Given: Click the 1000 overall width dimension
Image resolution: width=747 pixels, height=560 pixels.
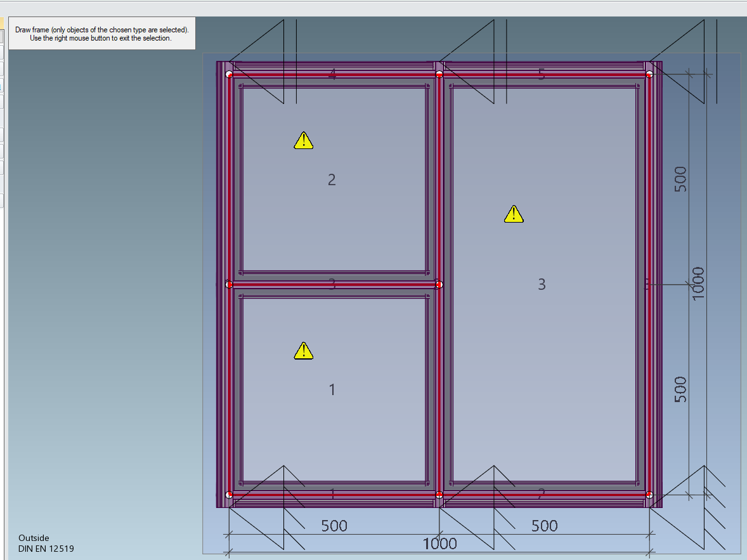Looking at the screenshot, I should [439, 544].
